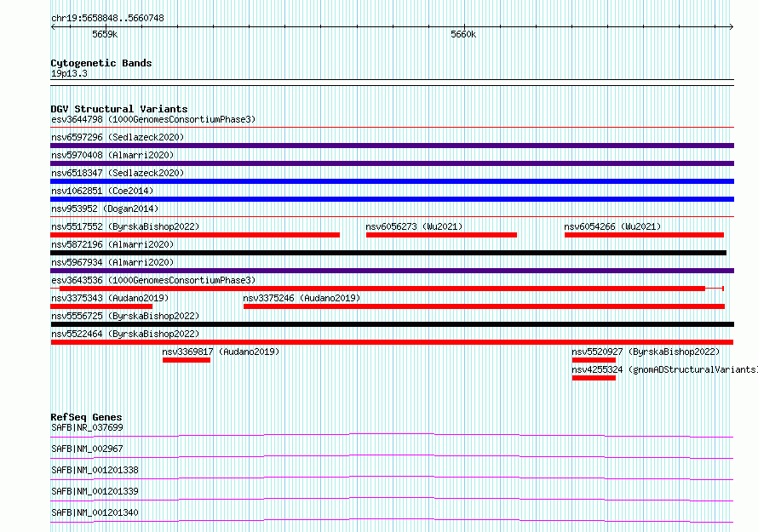Image resolution: width=758 pixels, height=532 pixels.
Task: Open the DGV Structural Variants track title
Action: 119,109
